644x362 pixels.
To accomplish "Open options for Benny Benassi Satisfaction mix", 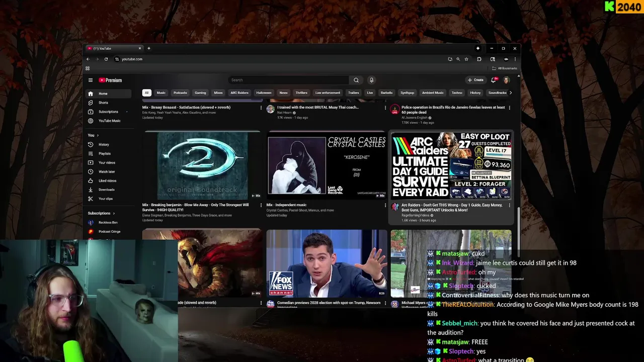I will click(261, 108).
